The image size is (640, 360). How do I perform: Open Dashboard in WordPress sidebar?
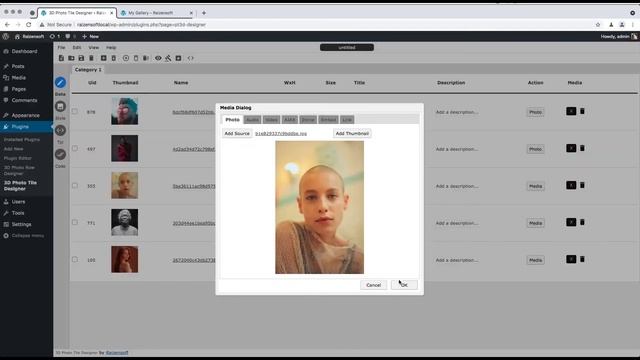[24, 51]
